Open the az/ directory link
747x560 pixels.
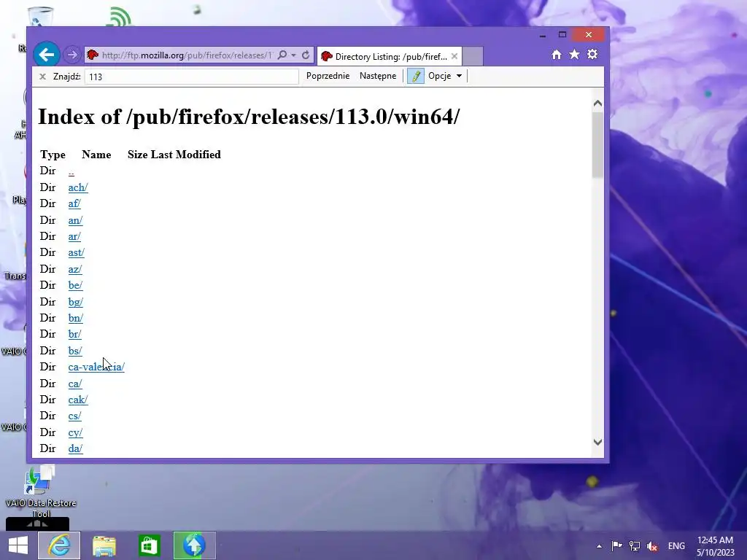point(75,269)
